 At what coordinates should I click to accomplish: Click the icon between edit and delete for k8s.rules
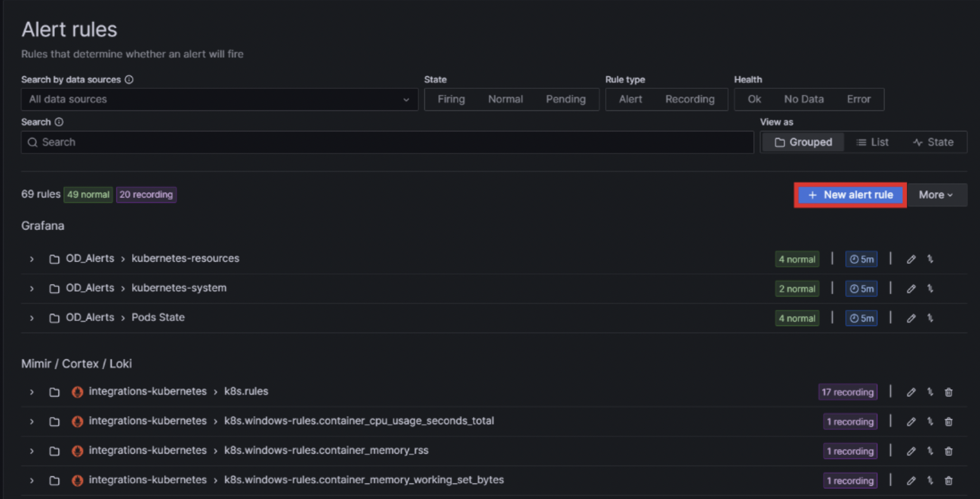[x=930, y=392]
